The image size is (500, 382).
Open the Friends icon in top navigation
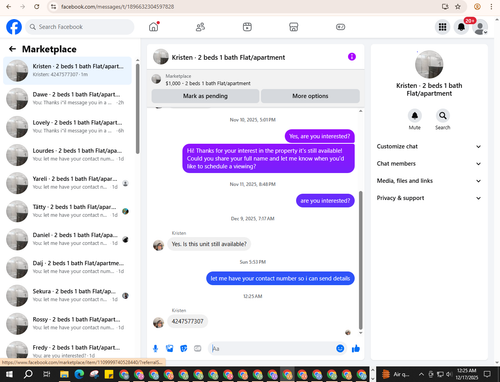[x=200, y=27]
